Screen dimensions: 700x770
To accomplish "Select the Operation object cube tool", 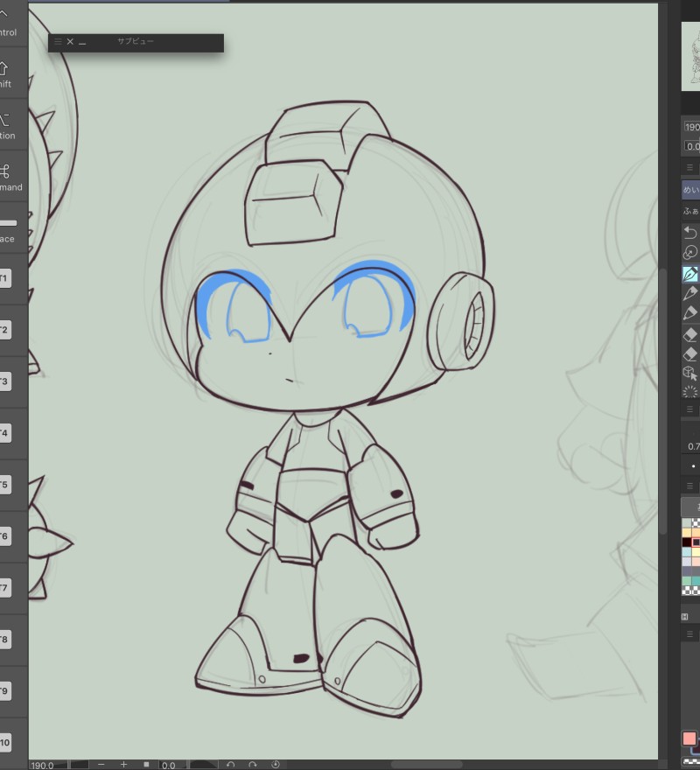I will 690,374.
